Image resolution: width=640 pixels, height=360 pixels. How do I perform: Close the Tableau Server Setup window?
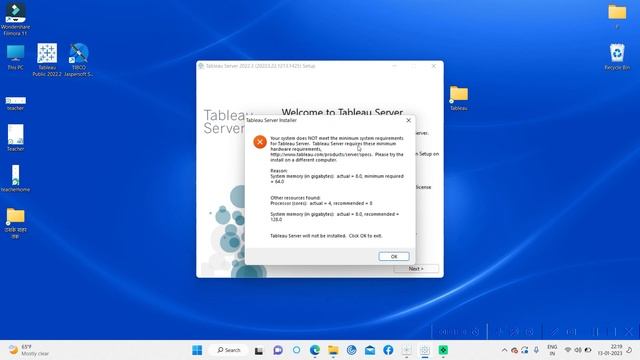coord(433,66)
